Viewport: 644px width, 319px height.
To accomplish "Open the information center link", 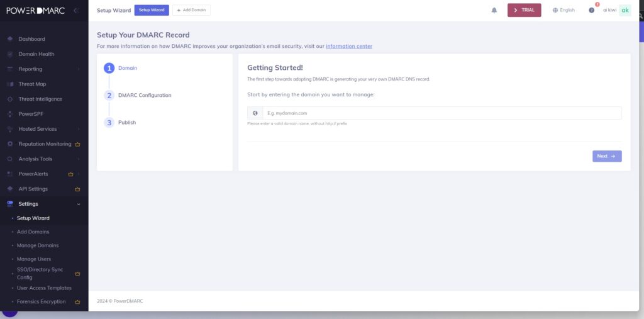I will click(x=349, y=47).
